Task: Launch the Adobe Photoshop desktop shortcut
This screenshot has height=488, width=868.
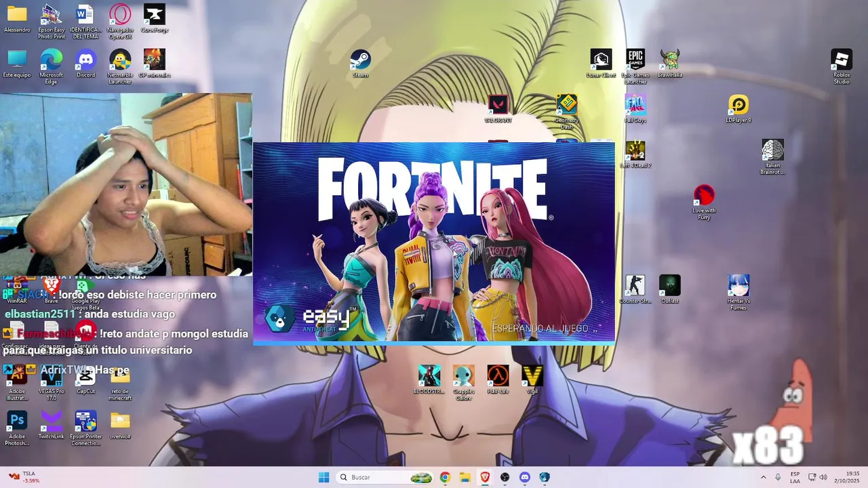Action: click(x=17, y=428)
